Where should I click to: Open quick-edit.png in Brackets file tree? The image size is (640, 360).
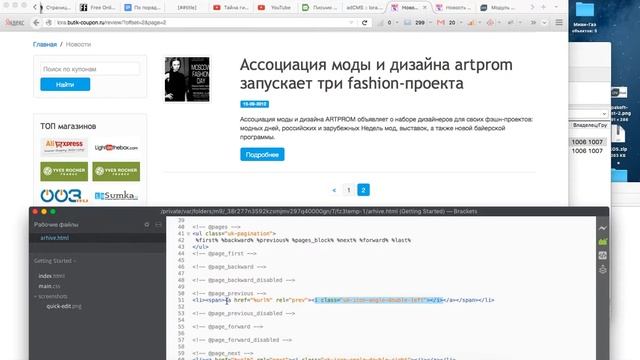pyautogui.click(x=64, y=306)
